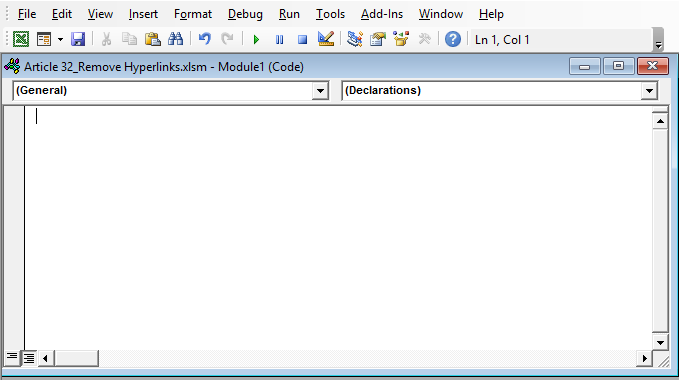Screen dimensions: 679x380
Task: Open the File menu
Action: [27, 14]
